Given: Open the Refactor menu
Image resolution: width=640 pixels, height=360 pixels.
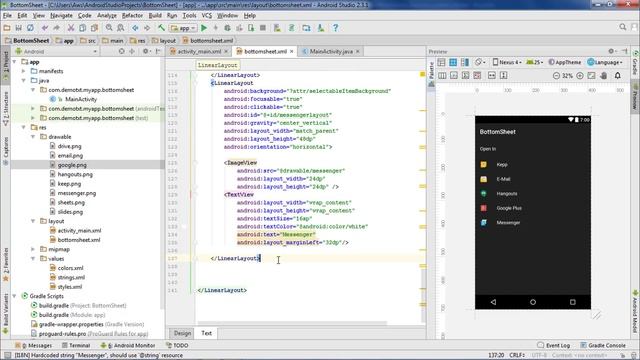Looking at the screenshot, I should (x=132, y=16).
